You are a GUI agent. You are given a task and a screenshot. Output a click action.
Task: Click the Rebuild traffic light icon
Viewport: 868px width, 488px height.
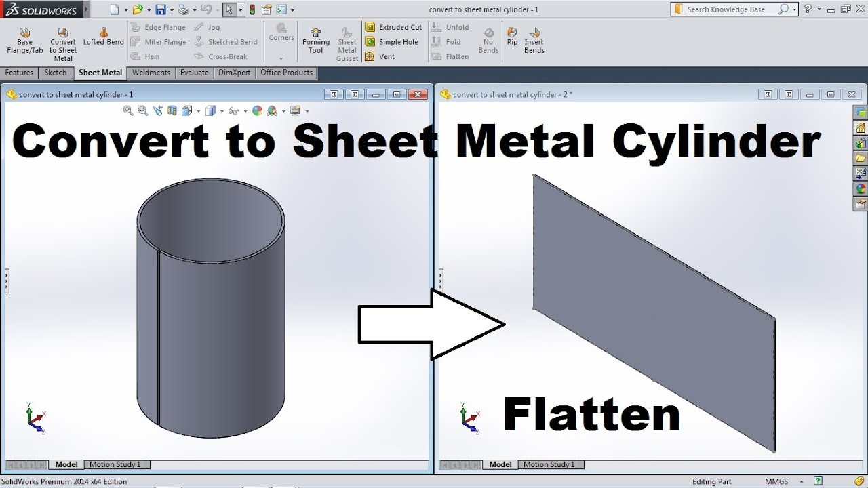(x=252, y=9)
